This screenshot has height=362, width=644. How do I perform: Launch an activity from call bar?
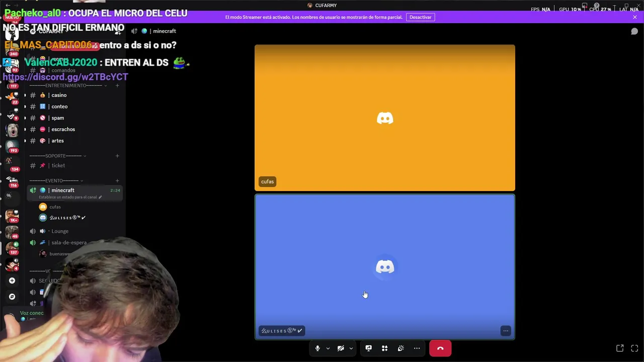coord(384,348)
